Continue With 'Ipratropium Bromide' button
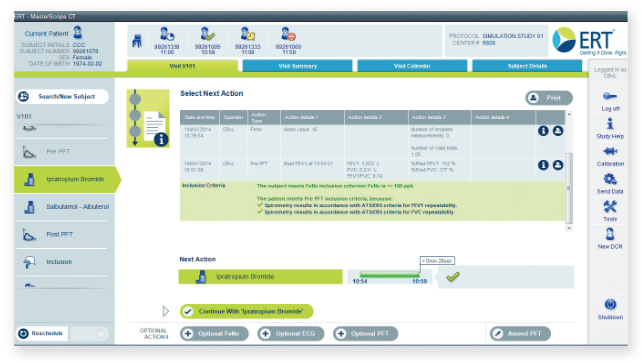 [x=246, y=311]
